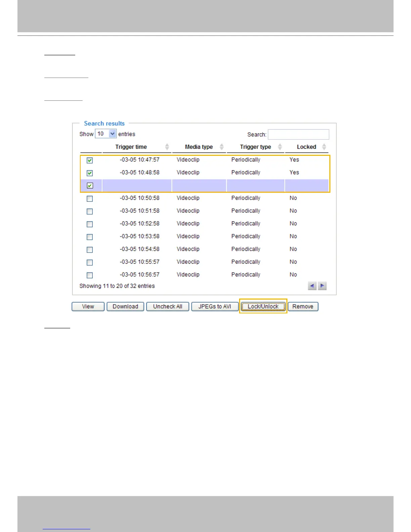This screenshot has width=411, height=532.
Task: Click the Download button
Action: pos(125,306)
